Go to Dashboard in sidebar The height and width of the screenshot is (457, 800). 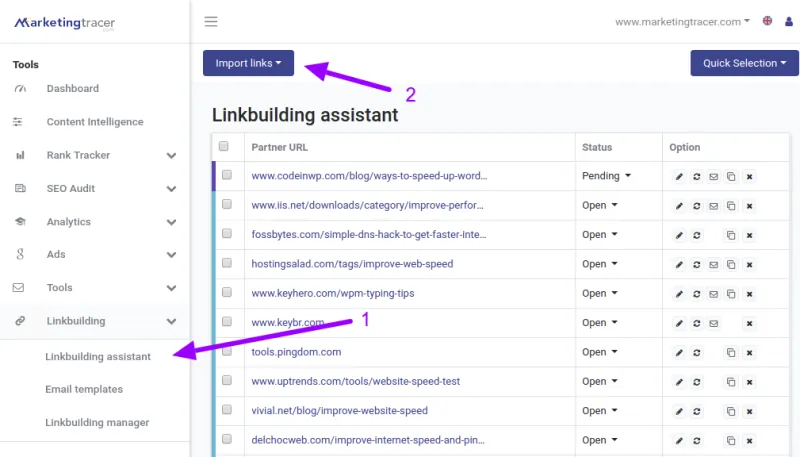72,88
